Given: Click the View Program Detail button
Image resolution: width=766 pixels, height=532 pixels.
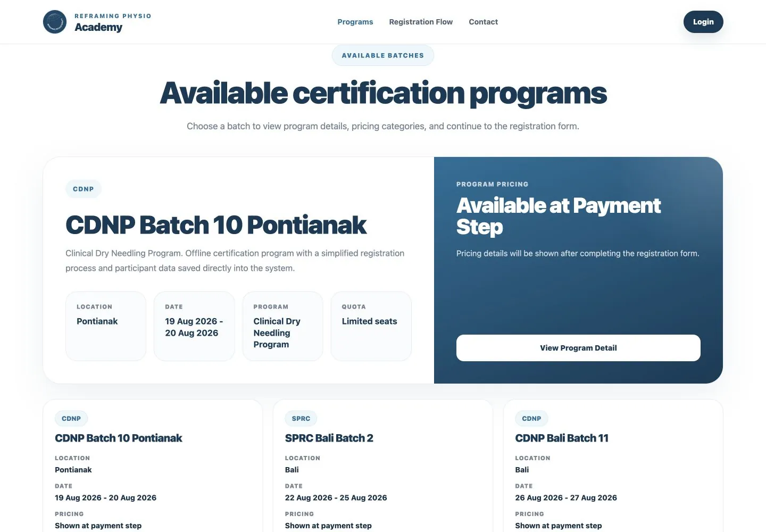Looking at the screenshot, I should tap(578, 348).
